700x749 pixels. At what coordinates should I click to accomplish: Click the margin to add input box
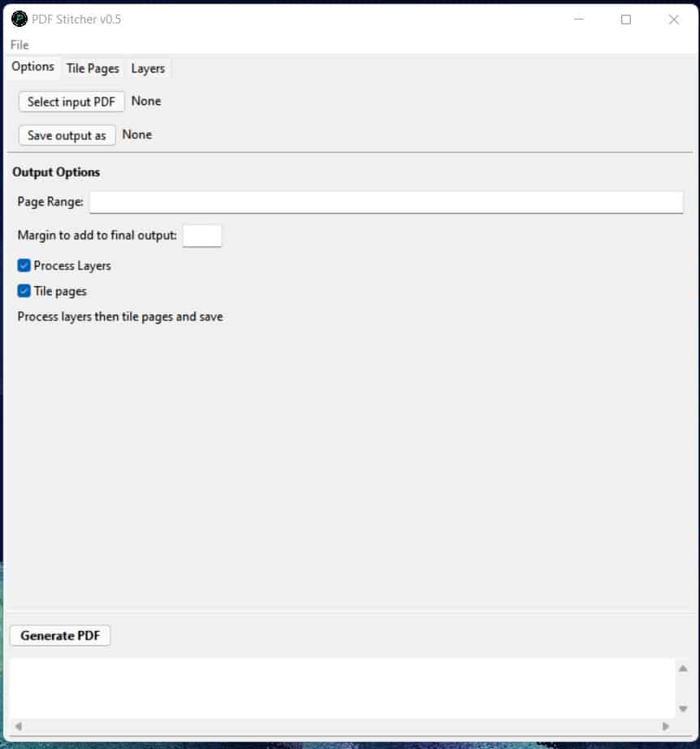(202, 236)
